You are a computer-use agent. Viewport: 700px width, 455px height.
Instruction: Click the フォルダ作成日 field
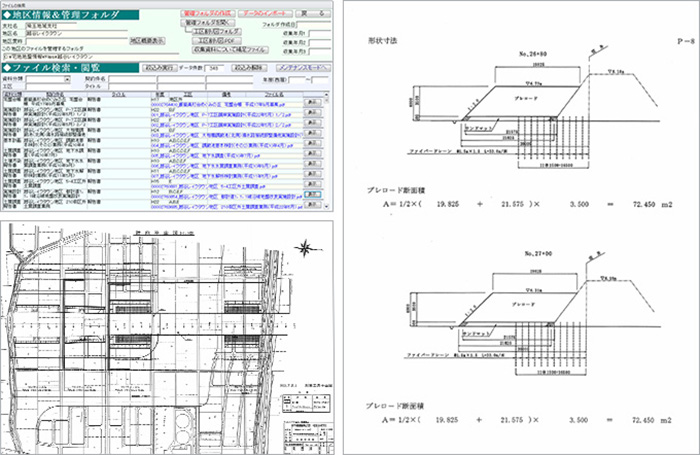(313, 25)
